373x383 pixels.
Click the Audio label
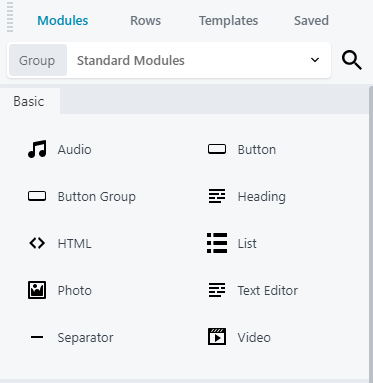(x=74, y=150)
